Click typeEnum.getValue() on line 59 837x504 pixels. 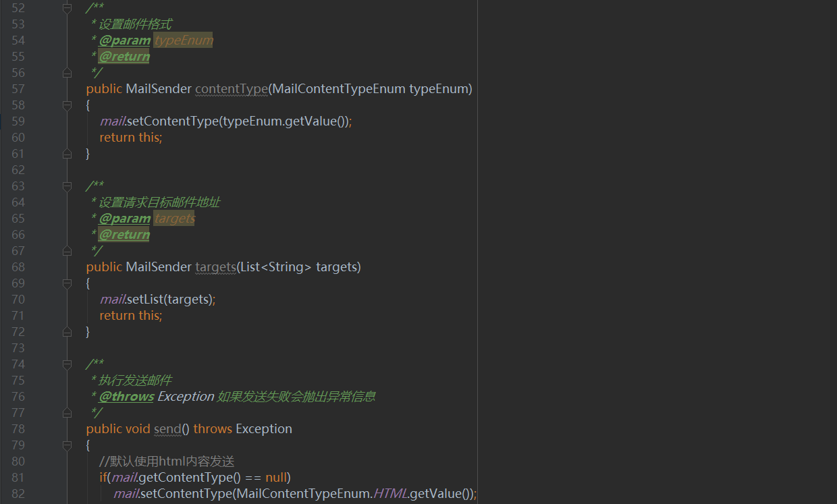click(285, 121)
